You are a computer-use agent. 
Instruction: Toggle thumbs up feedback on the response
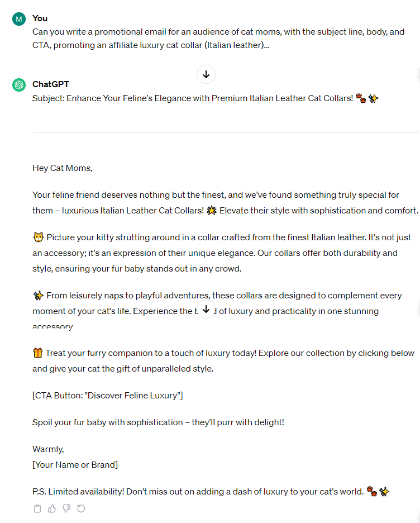click(51, 508)
